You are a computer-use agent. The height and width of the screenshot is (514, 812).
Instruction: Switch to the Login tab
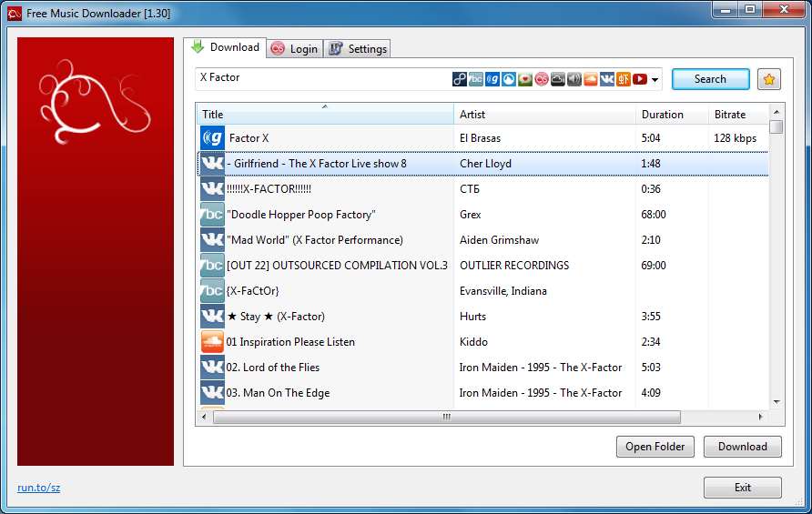point(295,48)
